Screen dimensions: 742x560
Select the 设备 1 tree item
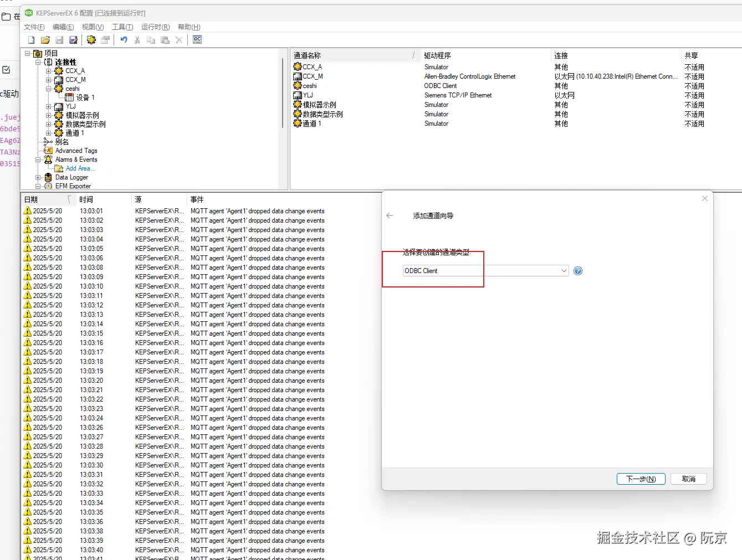85,97
